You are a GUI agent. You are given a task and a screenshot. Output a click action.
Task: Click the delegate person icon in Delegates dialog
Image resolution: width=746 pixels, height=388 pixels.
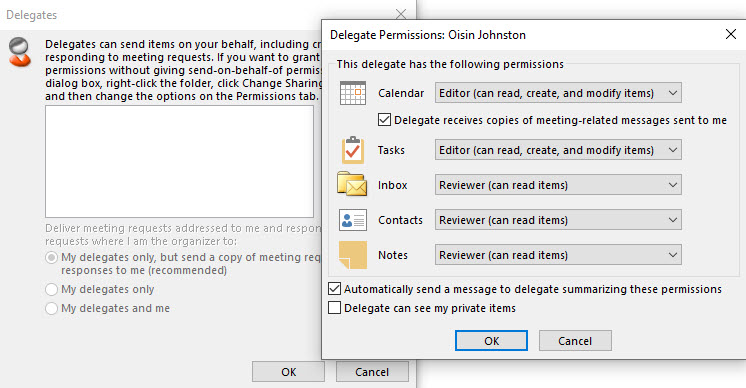pos(20,52)
